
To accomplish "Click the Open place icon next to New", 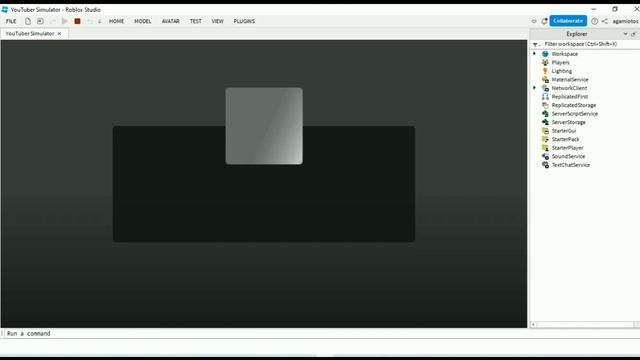I will coord(40,21).
